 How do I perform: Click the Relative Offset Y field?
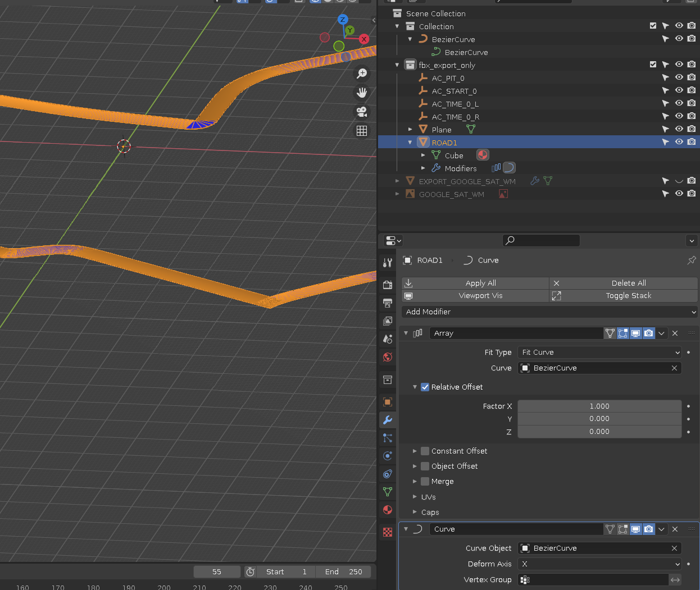[x=599, y=418]
